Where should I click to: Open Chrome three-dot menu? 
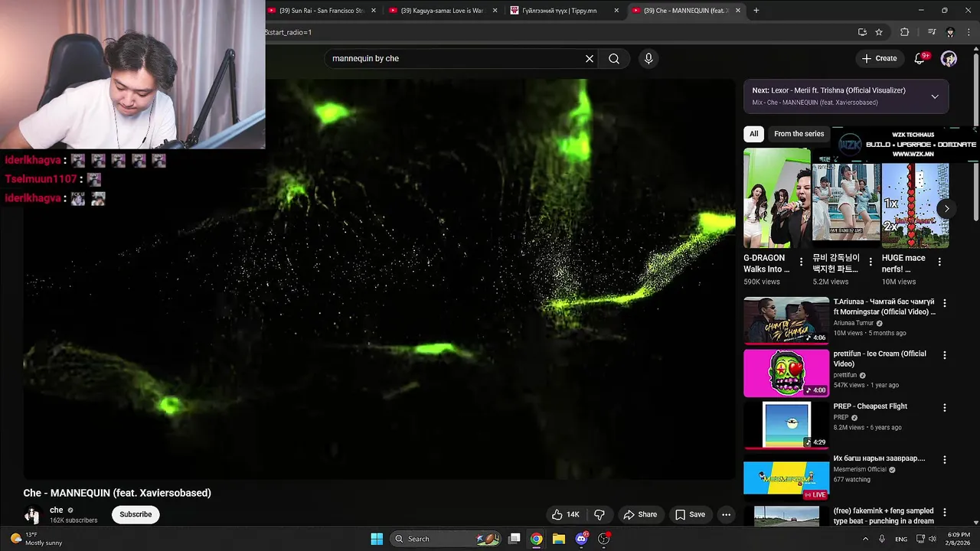(x=969, y=32)
